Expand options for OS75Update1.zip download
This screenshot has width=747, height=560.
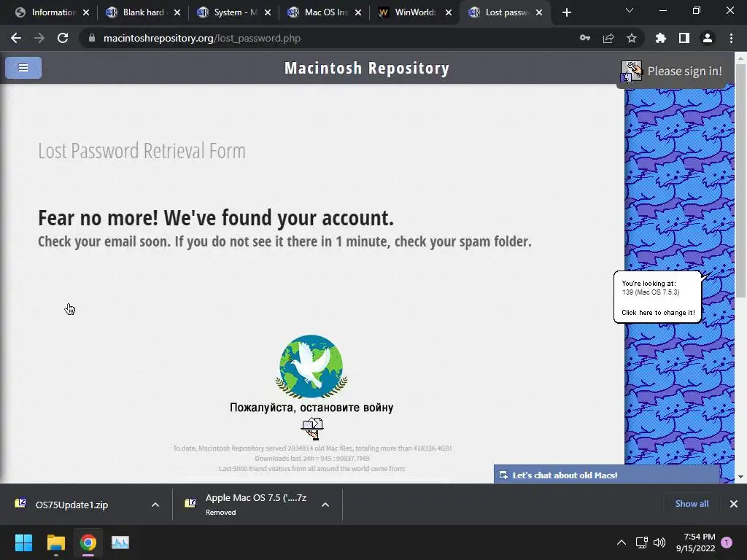(x=155, y=505)
